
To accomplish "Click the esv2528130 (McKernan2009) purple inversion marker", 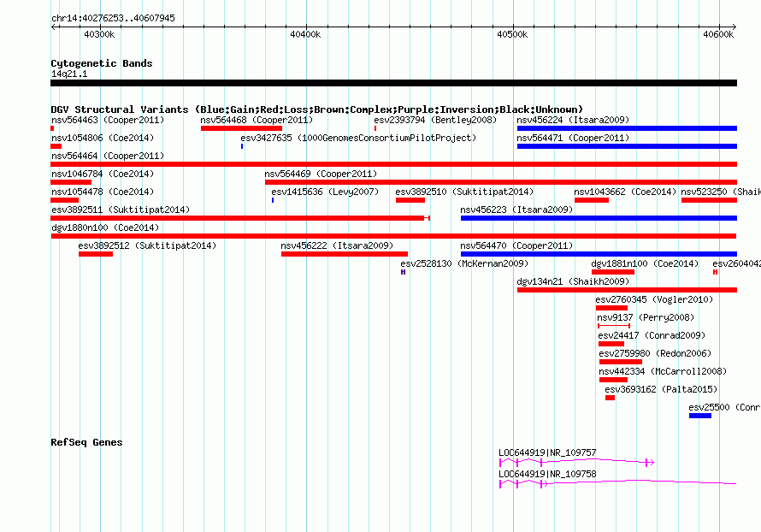I will (403, 272).
